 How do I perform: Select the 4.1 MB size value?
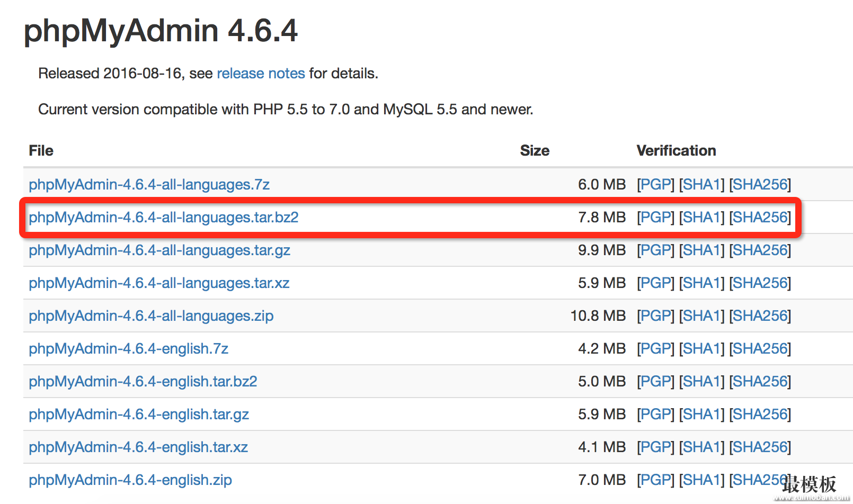coord(602,447)
